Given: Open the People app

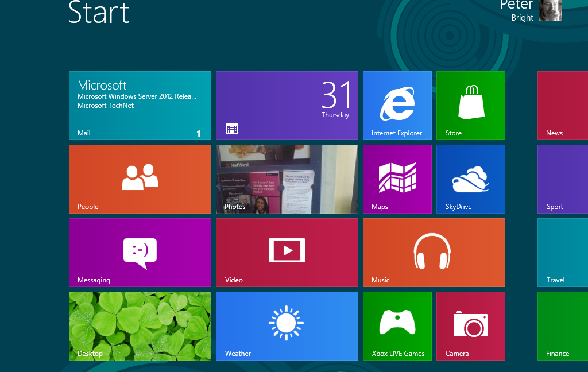Looking at the screenshot, I should pos(140,179).
